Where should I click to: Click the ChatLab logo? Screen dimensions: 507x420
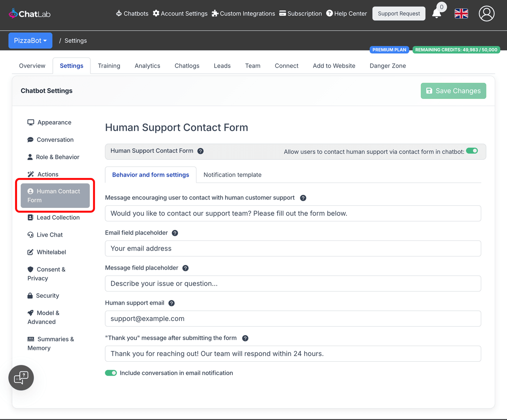[29, 13]
